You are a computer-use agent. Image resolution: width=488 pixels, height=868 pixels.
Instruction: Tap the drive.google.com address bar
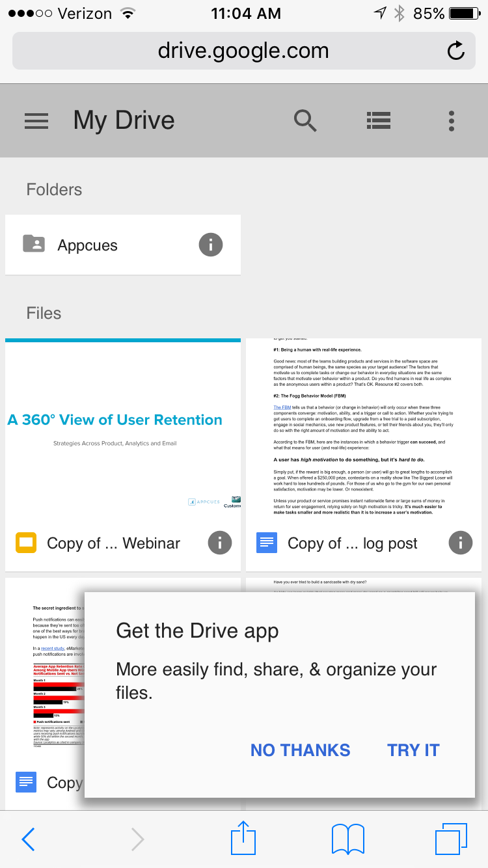click(243, 51)
